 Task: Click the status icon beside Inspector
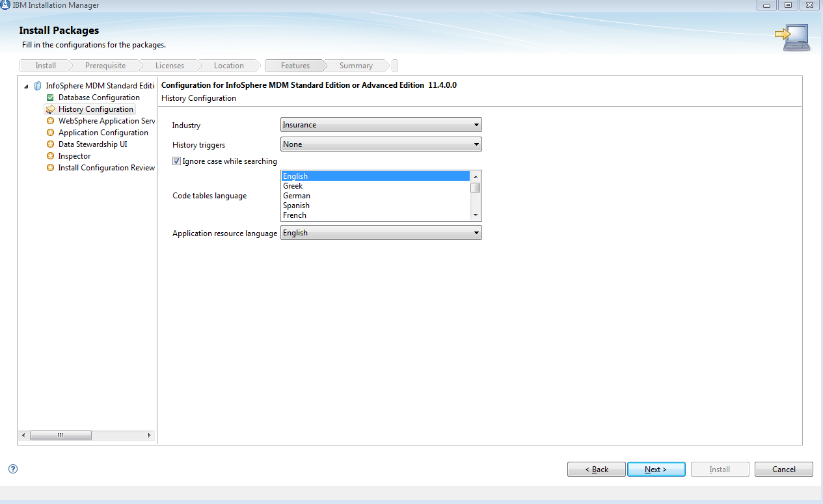pyautogui.click(x=50, y=156)
